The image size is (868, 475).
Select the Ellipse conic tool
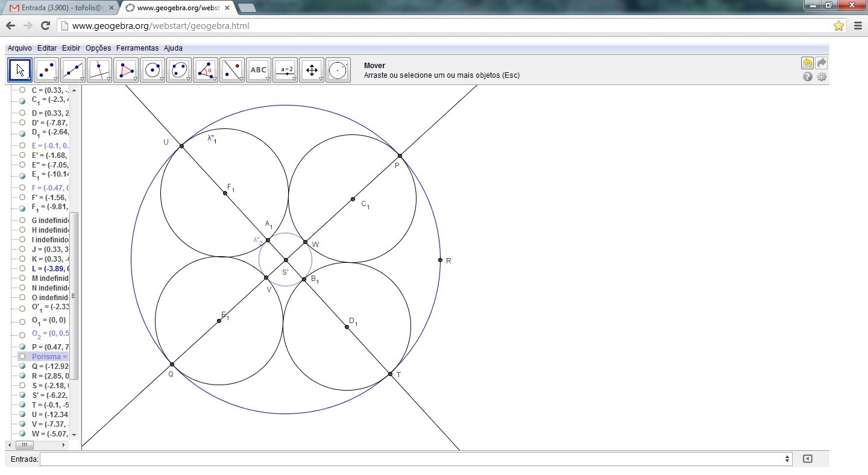coord(179,70)
